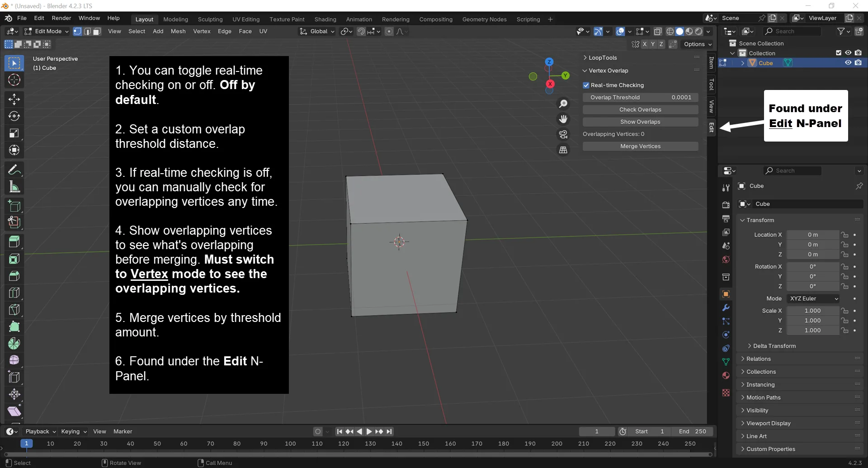868x468 pixels.
Task: Select the Rotate tool
Action: (x=14, y=116)
